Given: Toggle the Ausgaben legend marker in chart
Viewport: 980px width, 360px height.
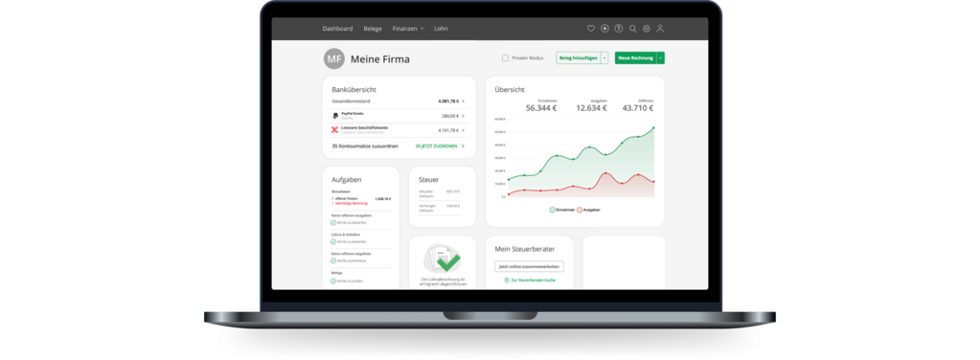Looking at the screenshot, I should tap(580, 210).
